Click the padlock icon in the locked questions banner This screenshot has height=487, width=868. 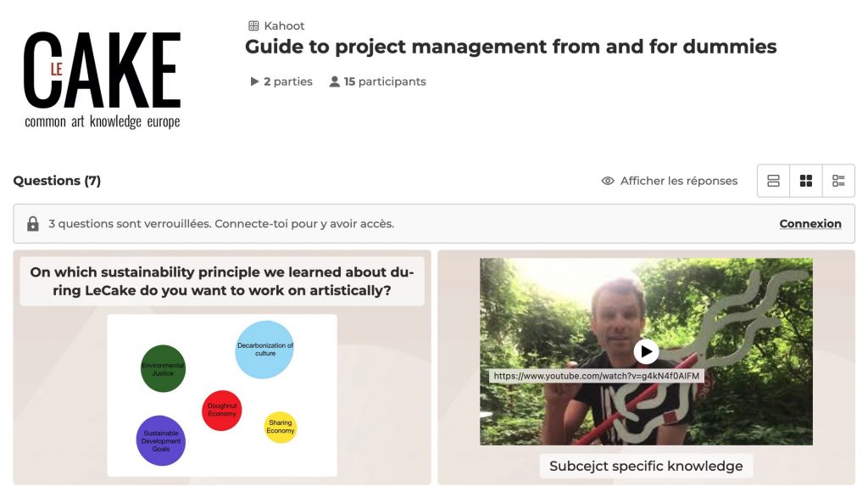pos(33,224)
